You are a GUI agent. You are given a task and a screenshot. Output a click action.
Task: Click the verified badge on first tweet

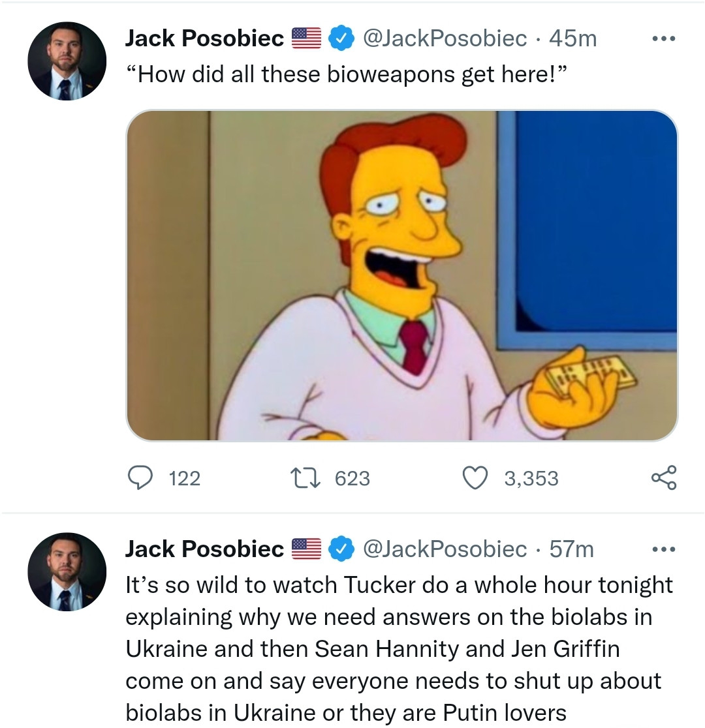tap(340, 39)
